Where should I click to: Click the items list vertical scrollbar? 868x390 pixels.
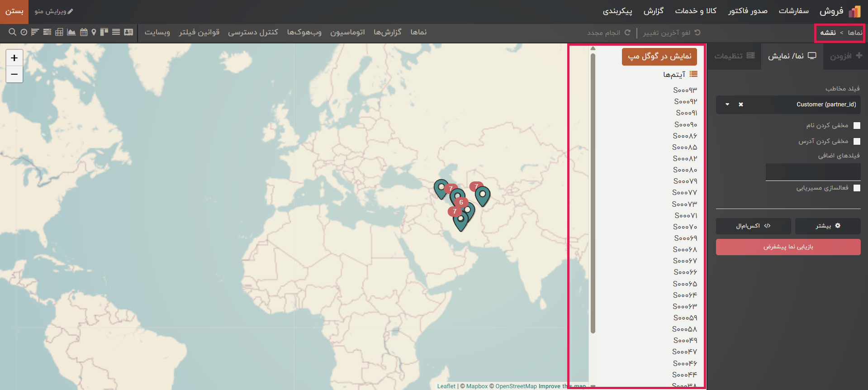pos(593,193)
